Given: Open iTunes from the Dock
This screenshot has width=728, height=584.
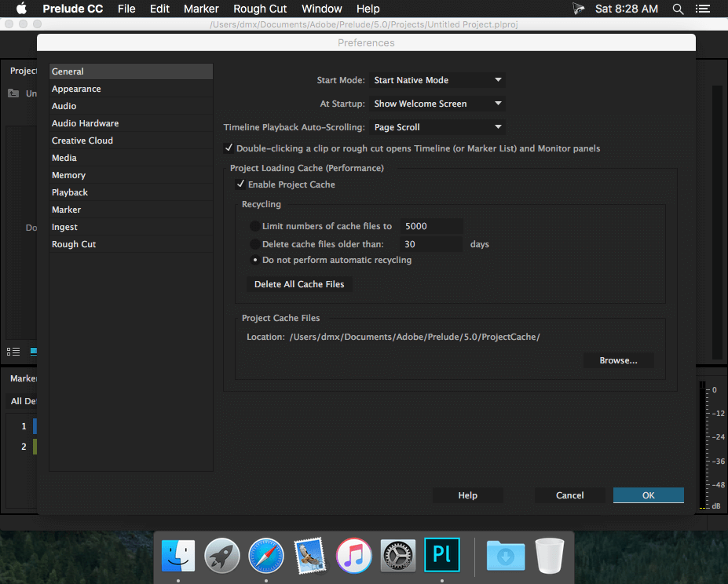Looking at the screenshot, I should (x=353, y=555).
